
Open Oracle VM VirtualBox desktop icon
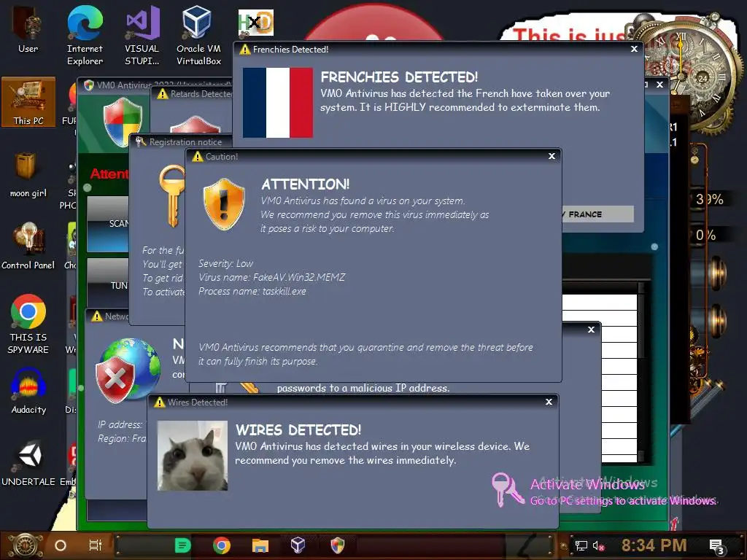[198, 34]
